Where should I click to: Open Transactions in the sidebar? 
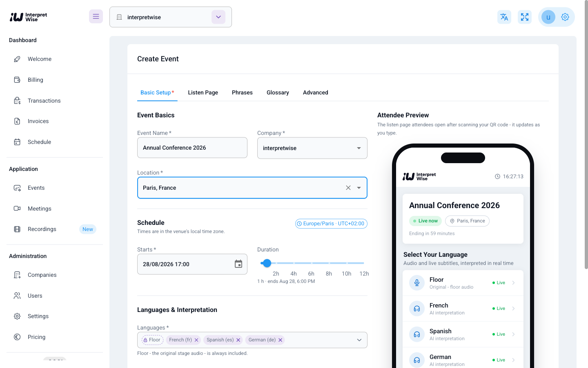55,101
